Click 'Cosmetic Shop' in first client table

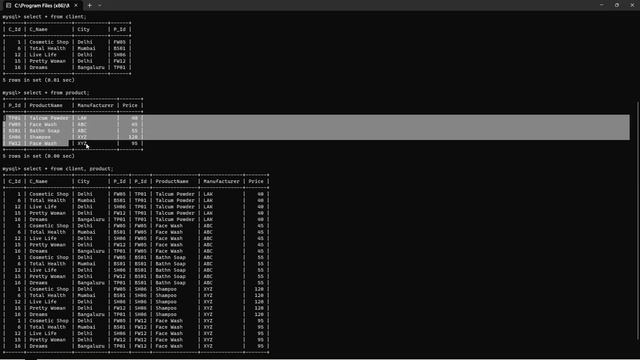coord(49,42)
